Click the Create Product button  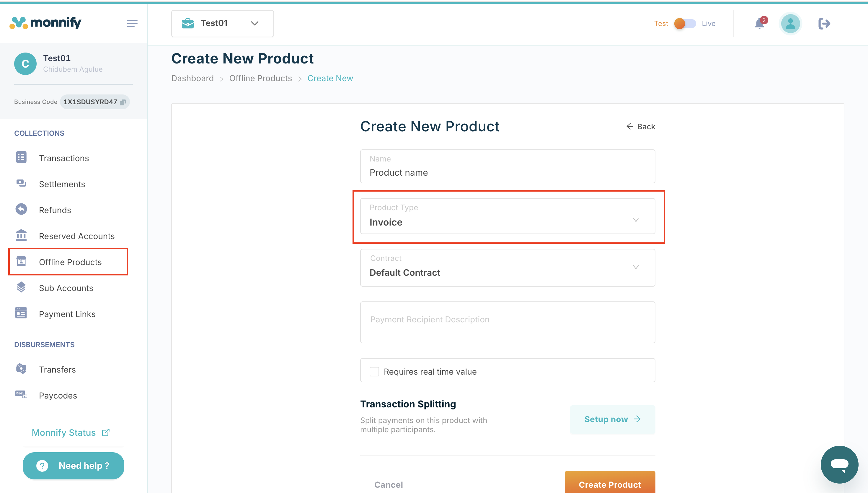click(x=609, y=484)
